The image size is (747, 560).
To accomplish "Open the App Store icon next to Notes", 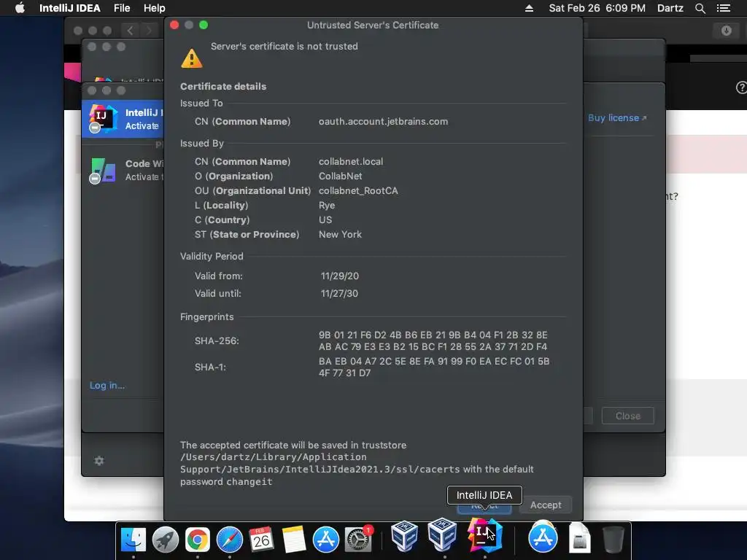I will point(326,540).
